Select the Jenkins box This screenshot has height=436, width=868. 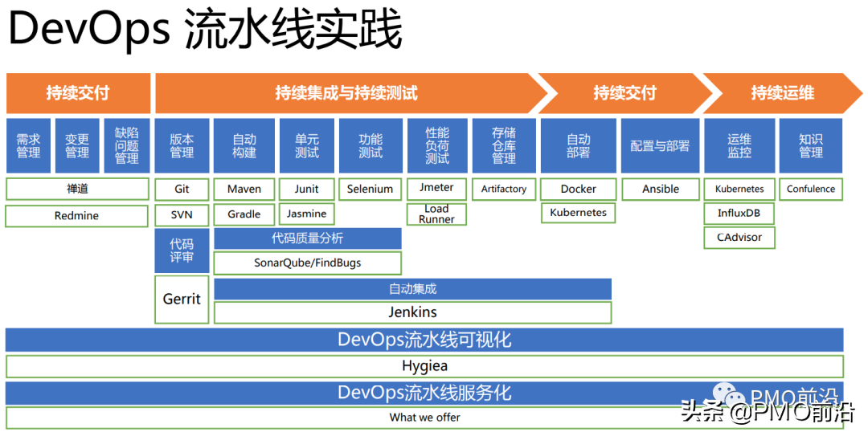point(413,312)
